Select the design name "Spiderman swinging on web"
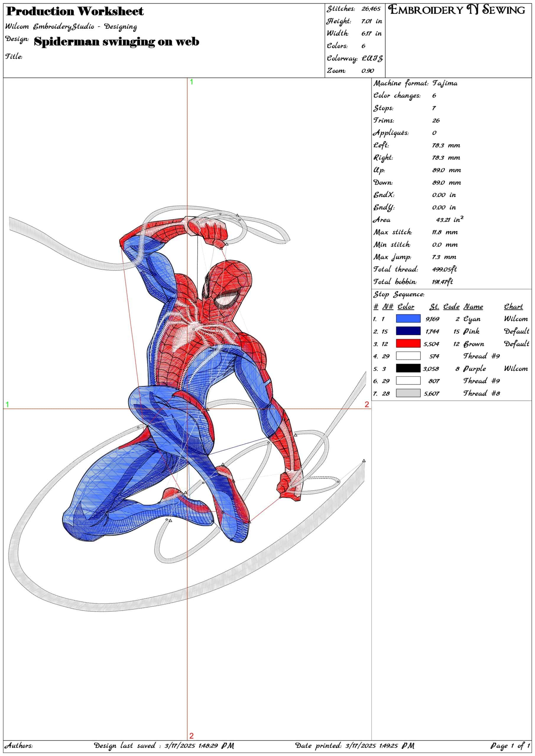Viewport: 535px width, 756px height. pos(116,42)
